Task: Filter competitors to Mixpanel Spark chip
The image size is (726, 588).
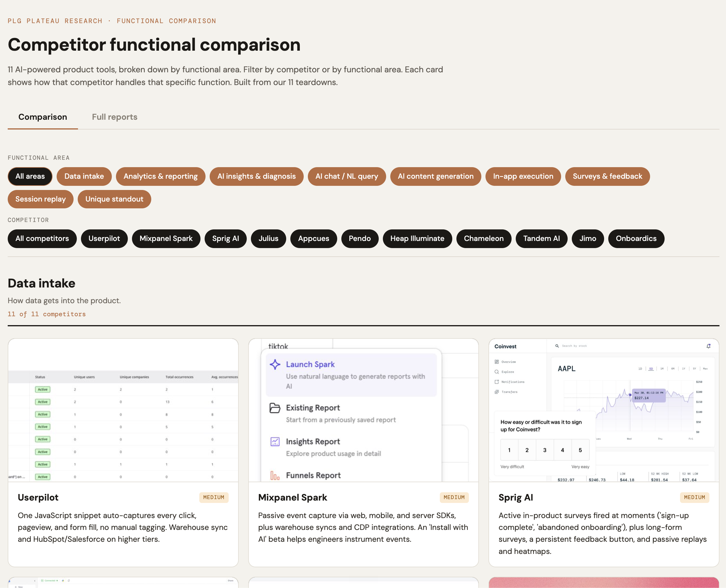Action: pyautogui.click(x=166, y=239)
